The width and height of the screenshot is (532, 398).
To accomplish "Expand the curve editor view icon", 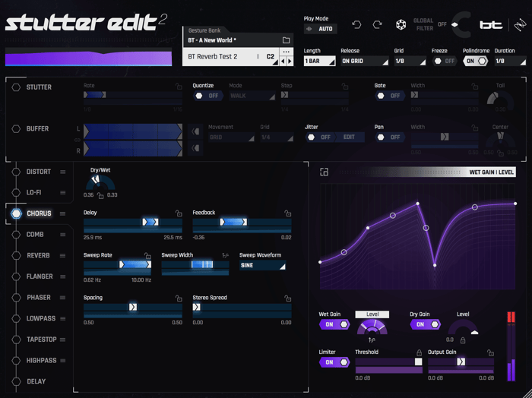I will [x=324, y=172].
